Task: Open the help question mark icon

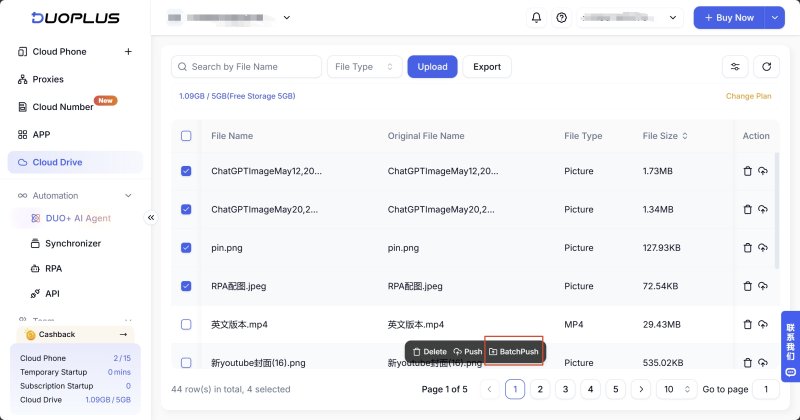Action: pyautogui.click(x=561, y=17)
